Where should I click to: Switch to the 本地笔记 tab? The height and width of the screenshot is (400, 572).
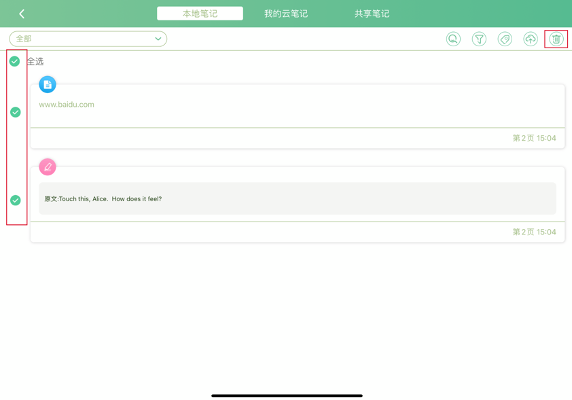coord(200,13)
